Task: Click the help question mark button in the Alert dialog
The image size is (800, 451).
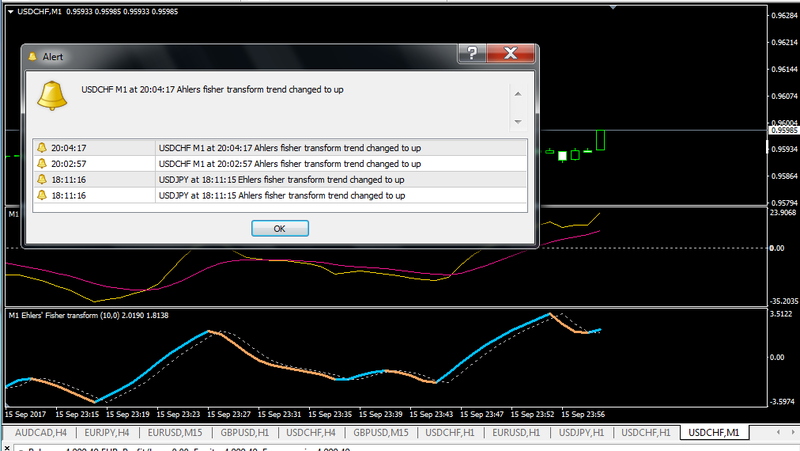Action: pyautogui.click(x=472, y=53)
